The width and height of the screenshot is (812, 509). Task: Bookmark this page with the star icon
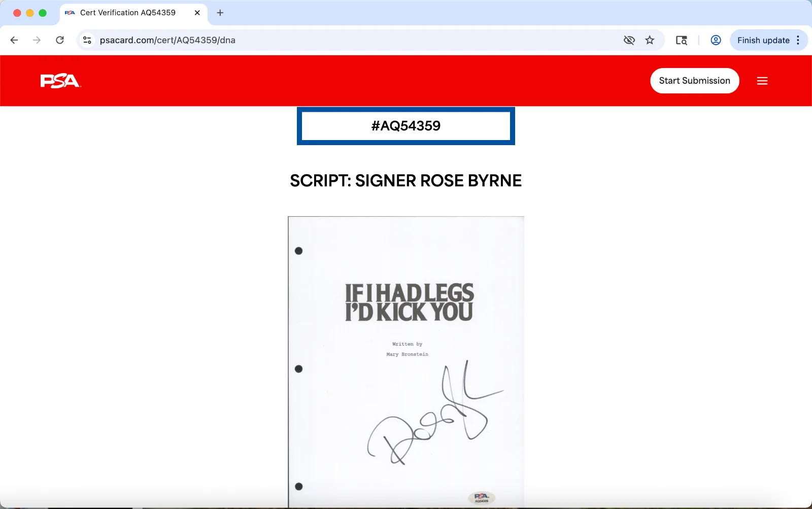[650, 40]
